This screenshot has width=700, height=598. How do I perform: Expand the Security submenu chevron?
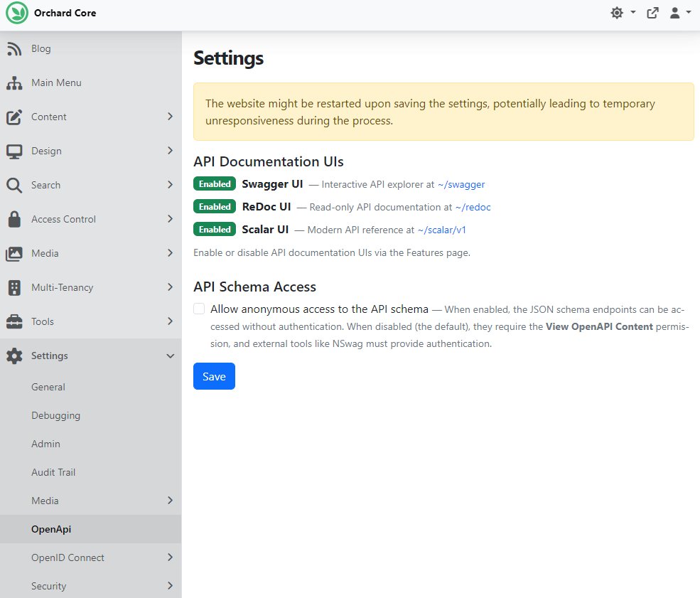[170, 585]
